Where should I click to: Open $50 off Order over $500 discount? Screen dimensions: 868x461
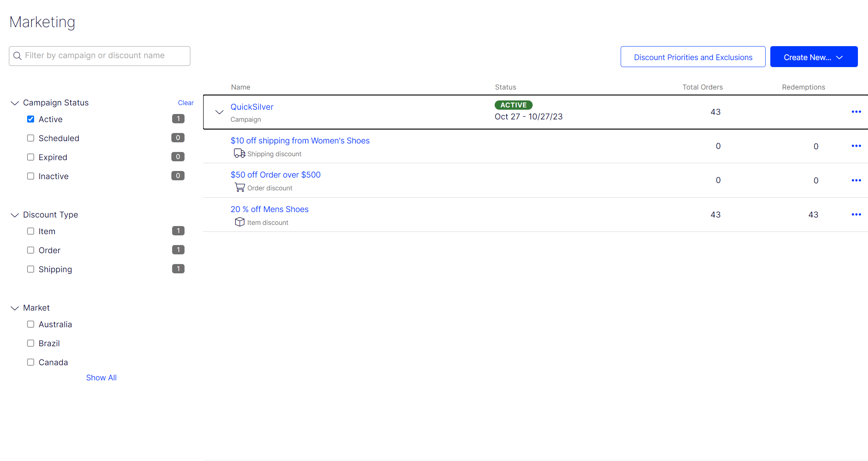coord(275,175)
